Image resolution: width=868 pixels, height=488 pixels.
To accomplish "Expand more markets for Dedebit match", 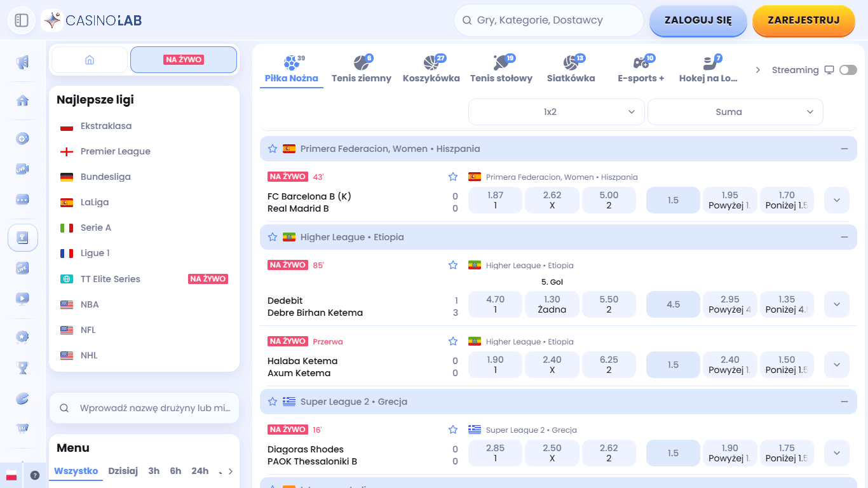I will coord(837,304).
